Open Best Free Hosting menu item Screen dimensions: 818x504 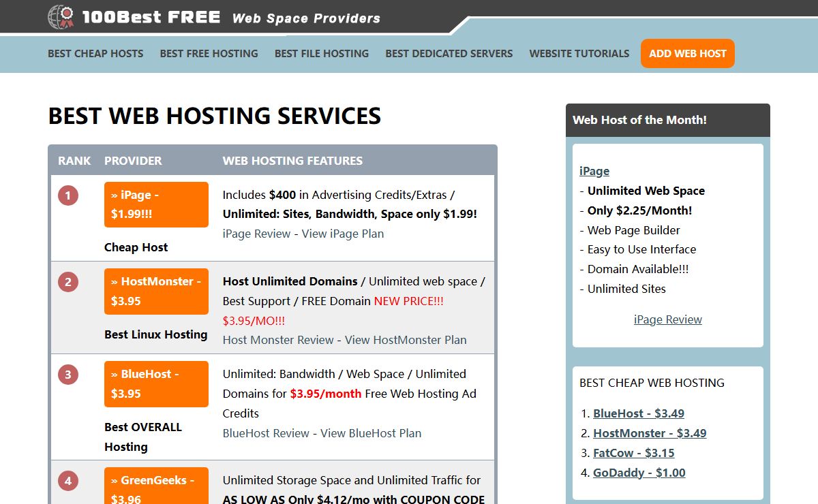click(x=209, y=53)
